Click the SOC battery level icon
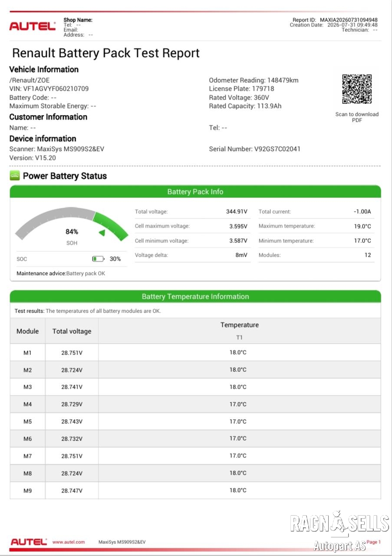 pos(99,259)
